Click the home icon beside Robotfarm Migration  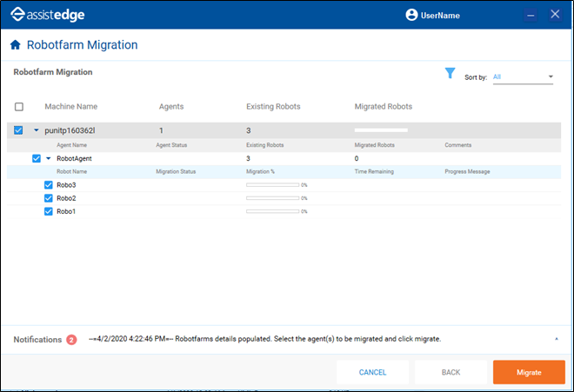pyautogui.click(x=15, y=45)
